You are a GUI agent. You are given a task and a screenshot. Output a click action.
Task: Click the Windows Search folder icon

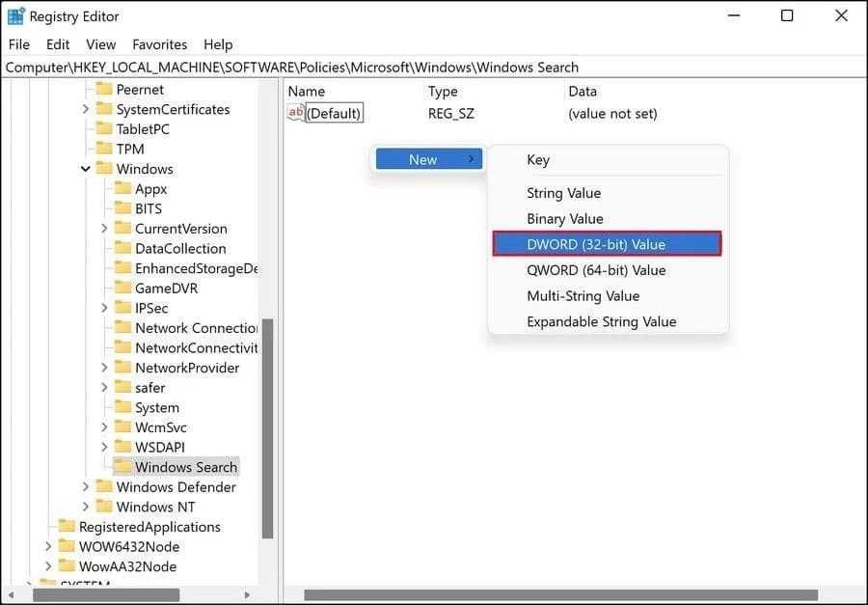pyautogui.click(x=122, y=467)
